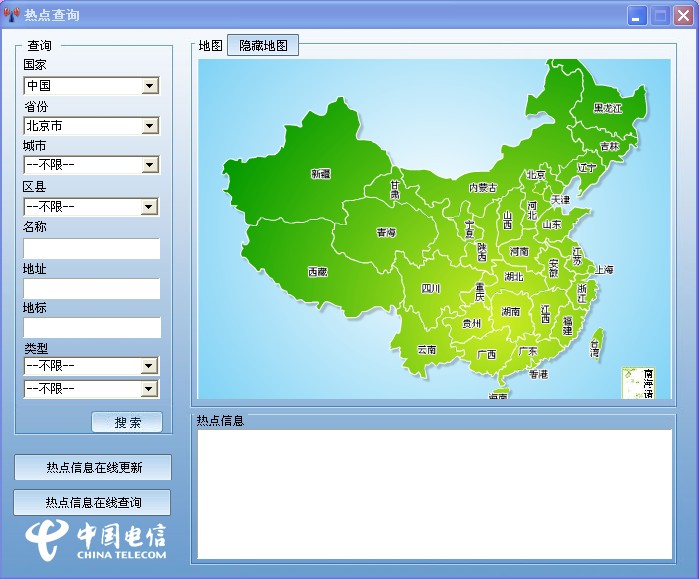Click 热点信息在线查询 query button

coord(93,502)
